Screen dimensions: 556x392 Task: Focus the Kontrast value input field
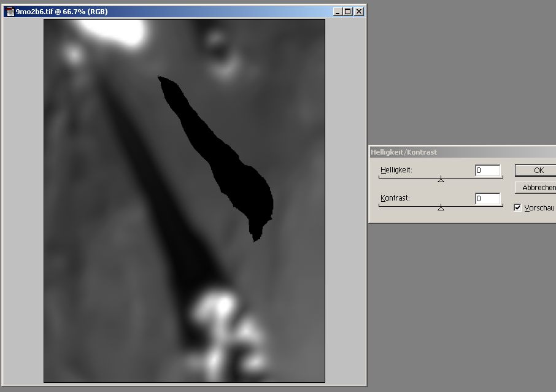point(487,198)
